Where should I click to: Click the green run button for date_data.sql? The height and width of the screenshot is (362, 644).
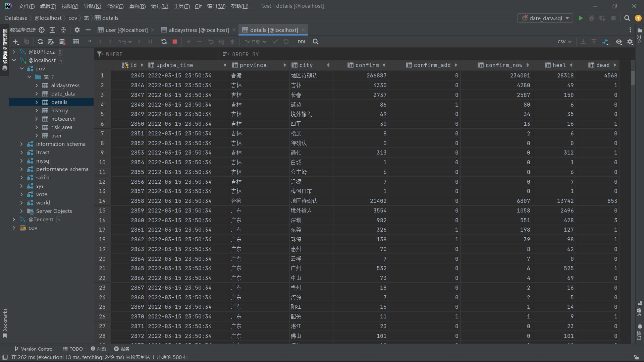(581, 18)
